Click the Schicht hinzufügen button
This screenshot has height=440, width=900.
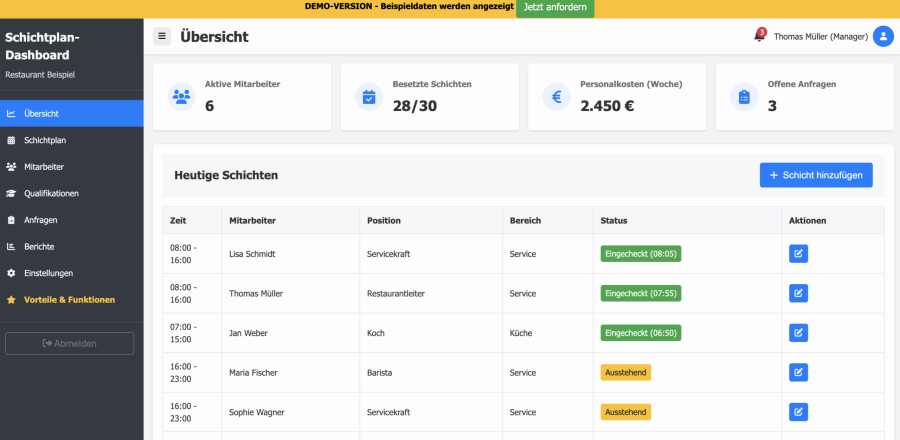click(x=816, y=175)
